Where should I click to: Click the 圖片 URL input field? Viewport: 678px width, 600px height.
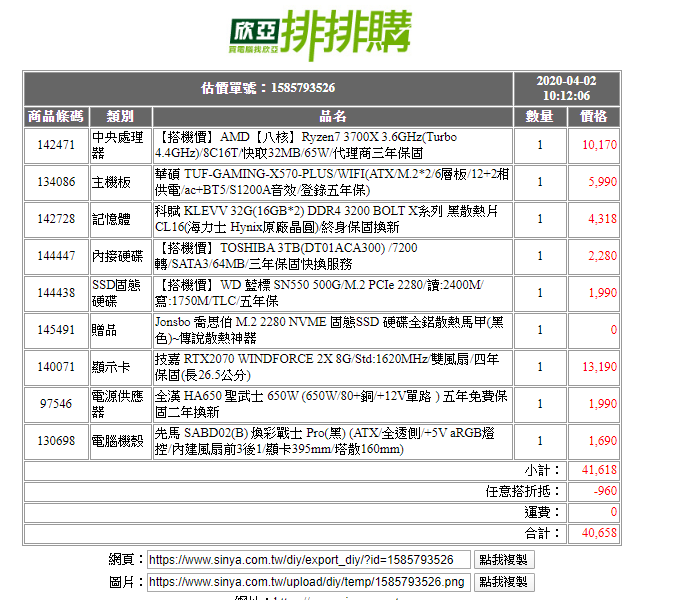click(x=309, y=582)
